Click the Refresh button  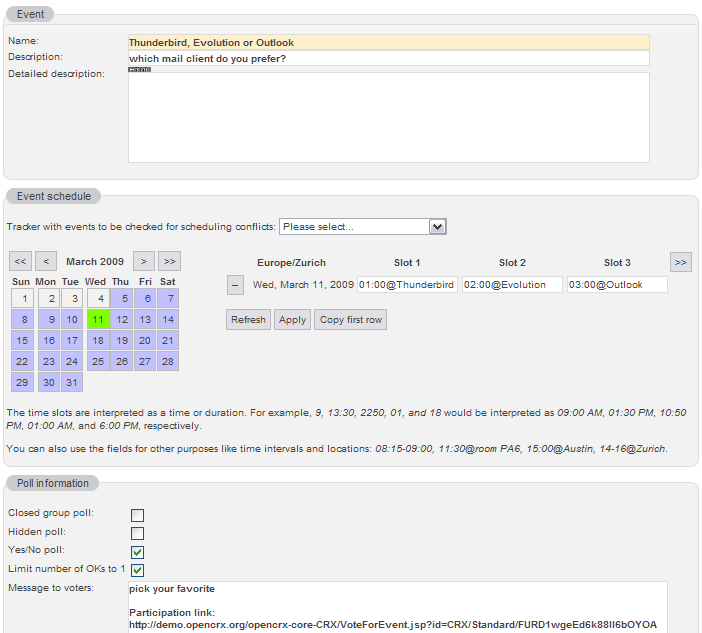point(248,320)
